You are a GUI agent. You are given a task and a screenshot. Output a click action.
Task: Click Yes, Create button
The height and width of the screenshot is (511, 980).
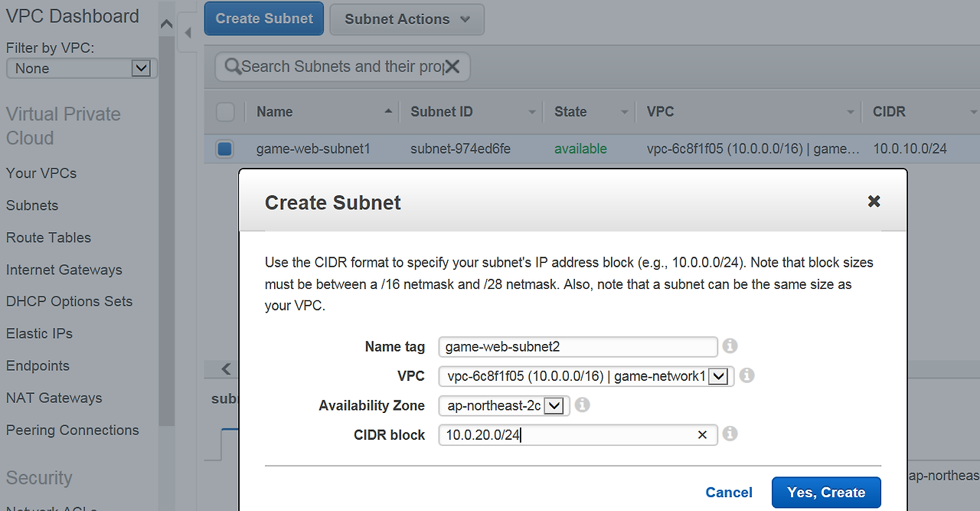(826, 493)
